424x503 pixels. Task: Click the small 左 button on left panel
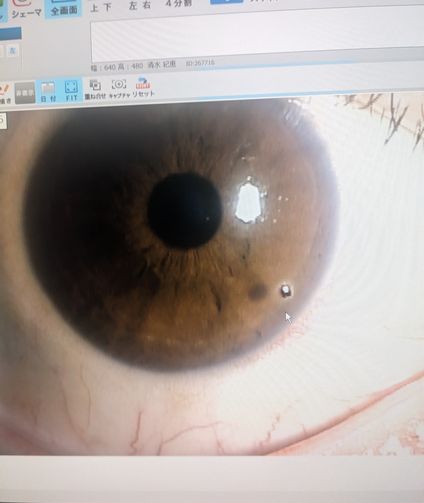point(12,51)
